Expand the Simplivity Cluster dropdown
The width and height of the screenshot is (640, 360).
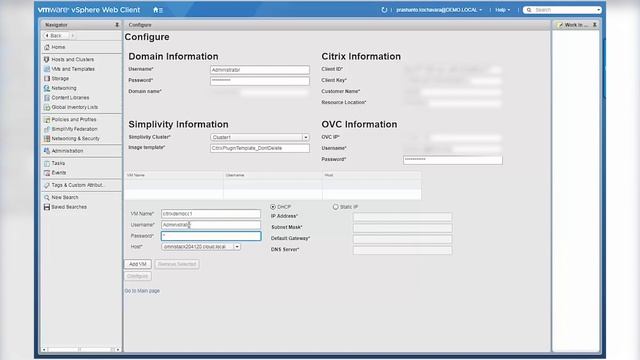coord(305,138)
